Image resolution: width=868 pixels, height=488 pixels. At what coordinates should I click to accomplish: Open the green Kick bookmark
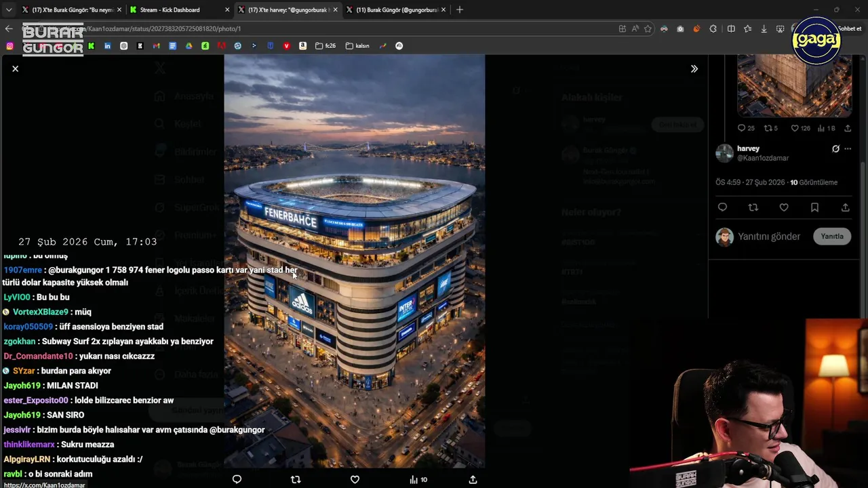click(91, 45)
